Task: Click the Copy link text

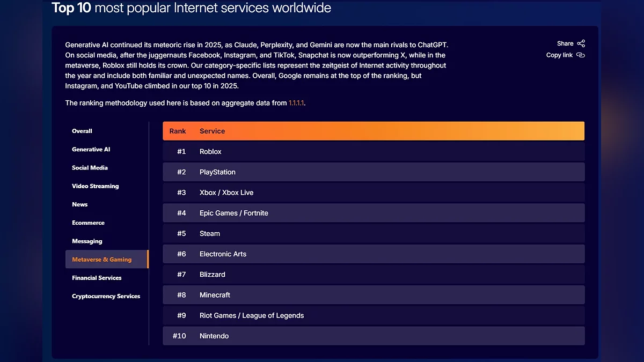Action: [559, 55]
